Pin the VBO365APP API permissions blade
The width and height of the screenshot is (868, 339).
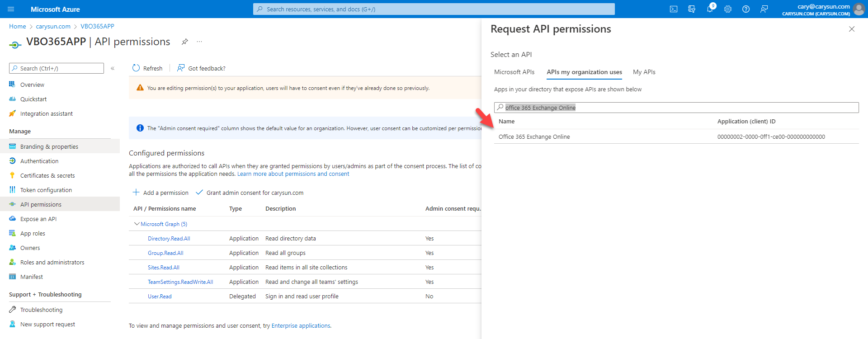pyautogui.click(x=185, y=42)
